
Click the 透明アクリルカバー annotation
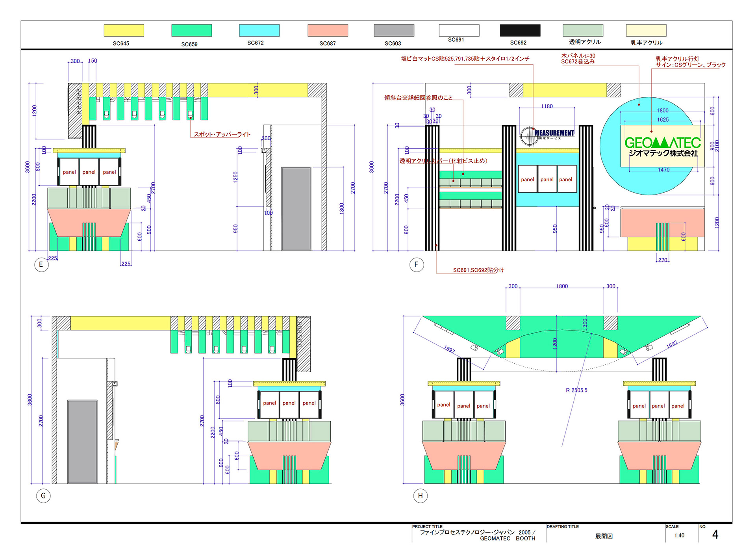[443, 161]
